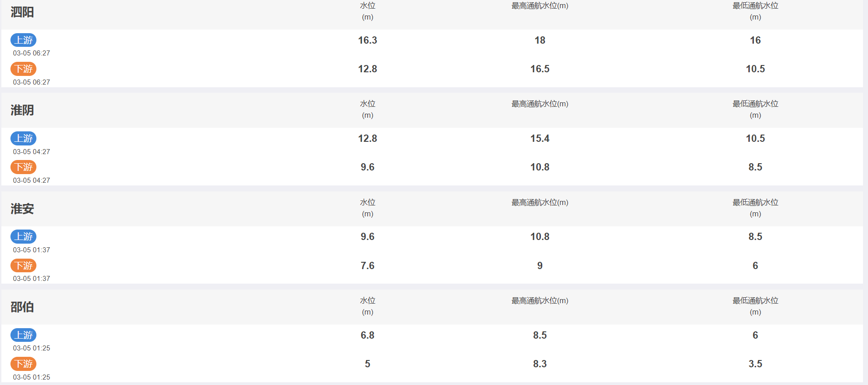The height and width of the screenshot is (385, 868).
Task: Select the orange 下游 badge under 邵伯
Action: point(23,364)
